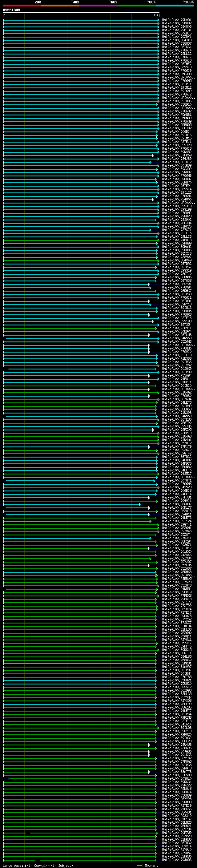Select label UniRef100_C7F8A5
The width and height of the screenshot is (197, 868).
coord(177,761)
